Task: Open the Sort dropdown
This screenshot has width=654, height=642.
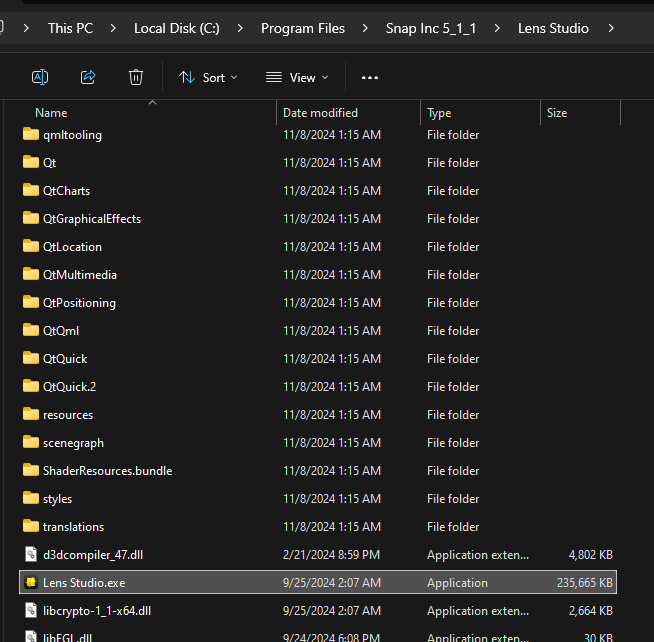Action: point(208,78)
